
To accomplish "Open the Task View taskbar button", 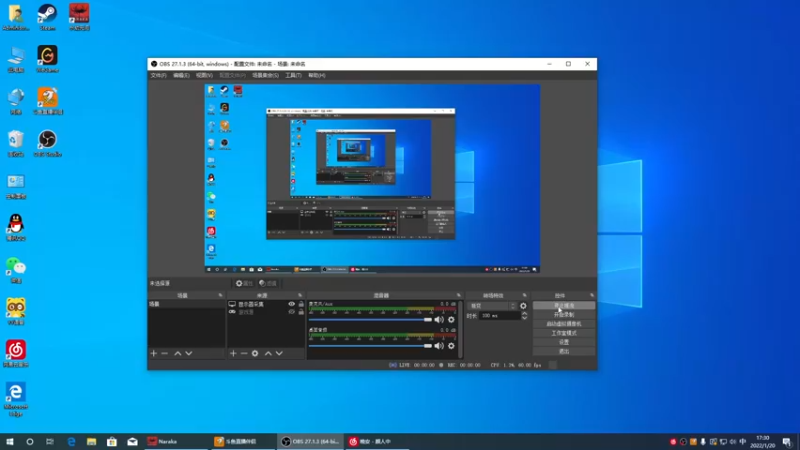I will [49, 442].
